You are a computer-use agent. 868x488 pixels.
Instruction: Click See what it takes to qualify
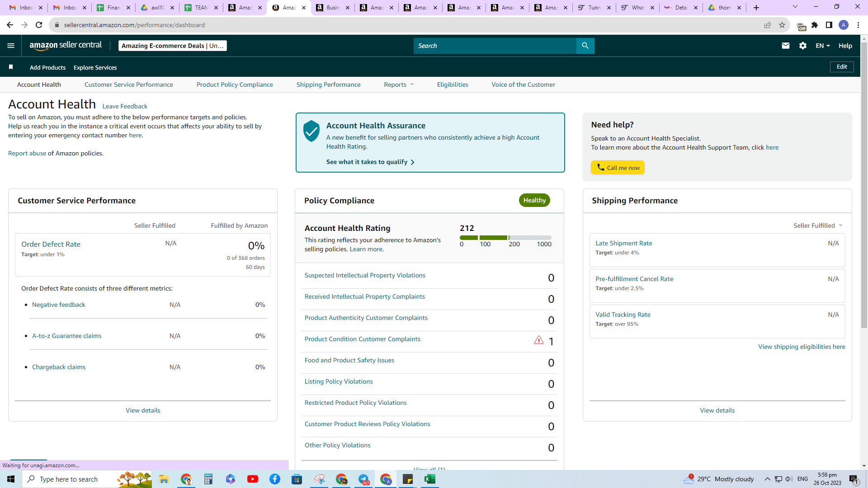point(370,162)
